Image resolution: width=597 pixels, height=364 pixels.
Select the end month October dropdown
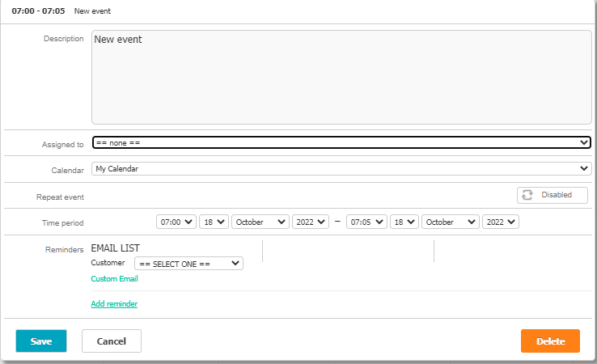pos(449,222)
